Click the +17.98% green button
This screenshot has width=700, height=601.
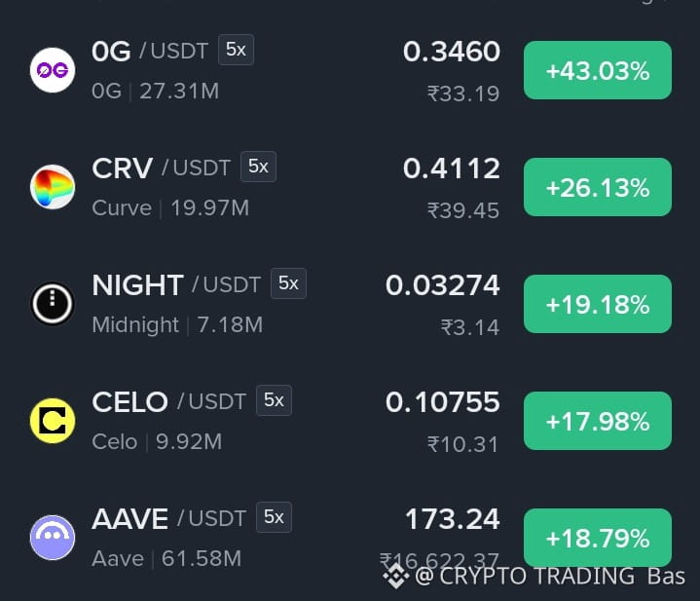[x=598, y=421]
